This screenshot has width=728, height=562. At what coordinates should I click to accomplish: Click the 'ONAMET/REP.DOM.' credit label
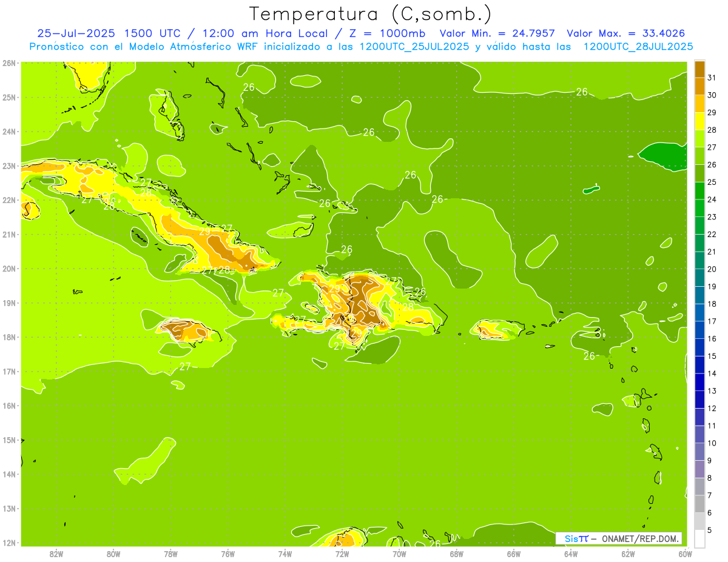click(x=641, y=538)
